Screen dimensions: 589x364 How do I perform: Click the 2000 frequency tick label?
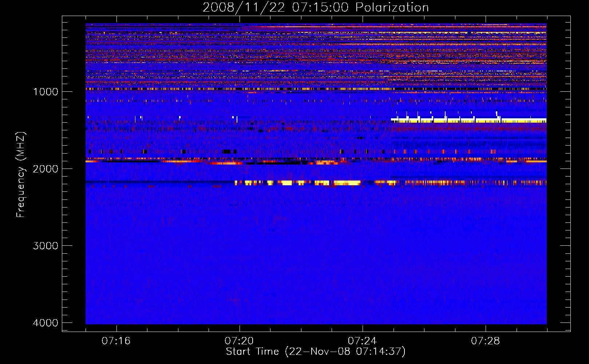(x=46, y=169)
